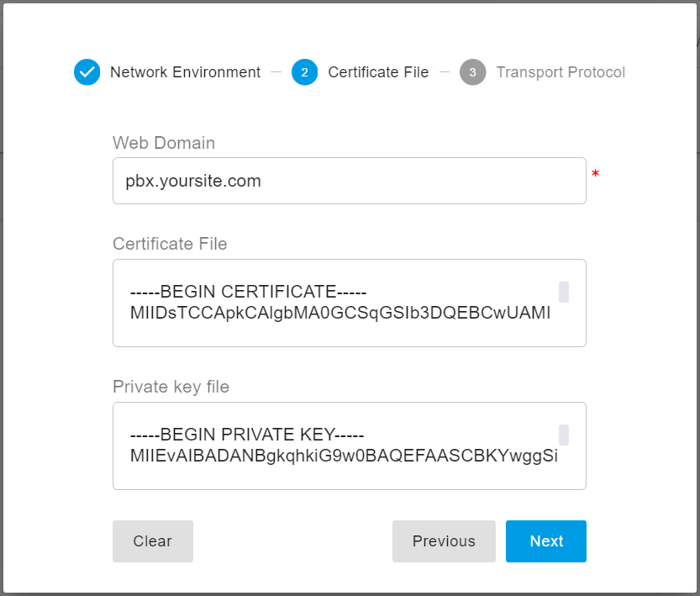
Task: Click the BEGIN PRIVATE KEY header line
Action: [x=247, y=435]
